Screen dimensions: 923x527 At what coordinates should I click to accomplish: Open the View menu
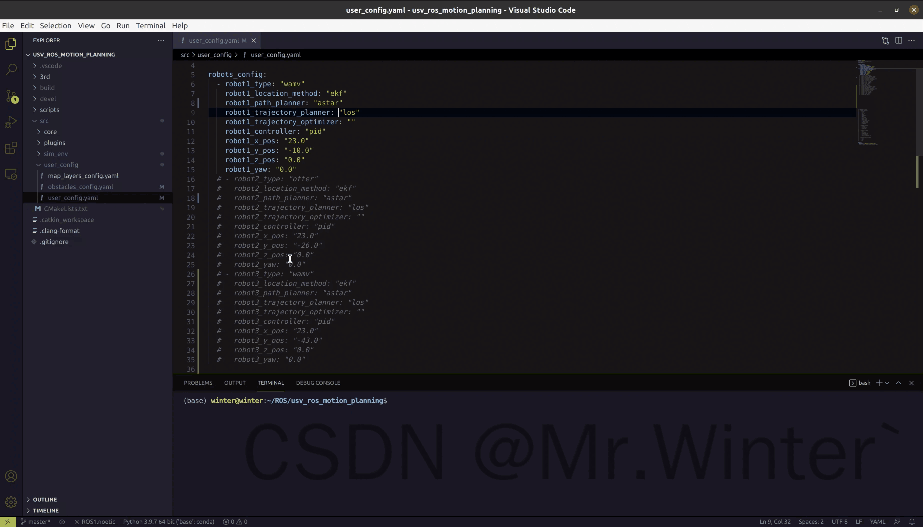86,25
